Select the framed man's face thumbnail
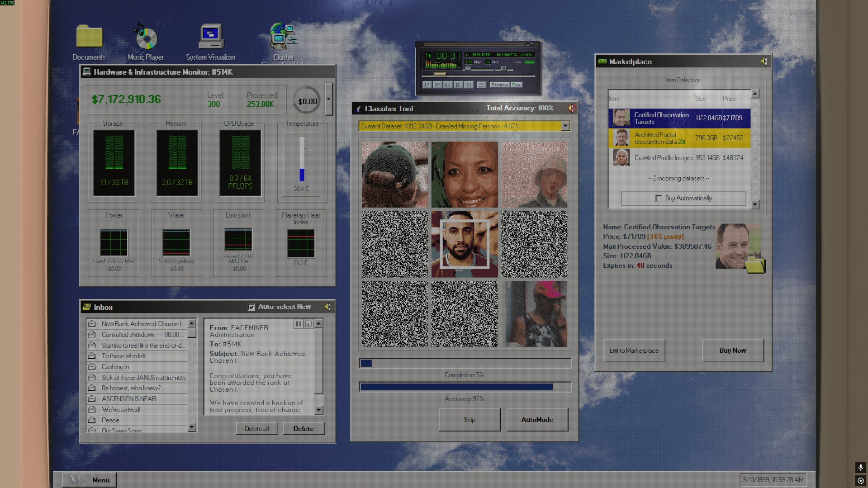 click(x=465, y=244)
